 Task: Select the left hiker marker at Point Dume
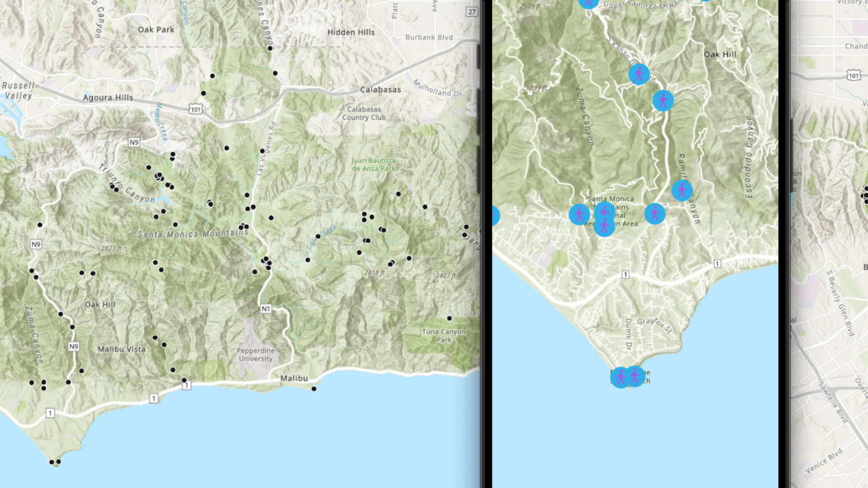pyautogui.click(x=621, y=377)
